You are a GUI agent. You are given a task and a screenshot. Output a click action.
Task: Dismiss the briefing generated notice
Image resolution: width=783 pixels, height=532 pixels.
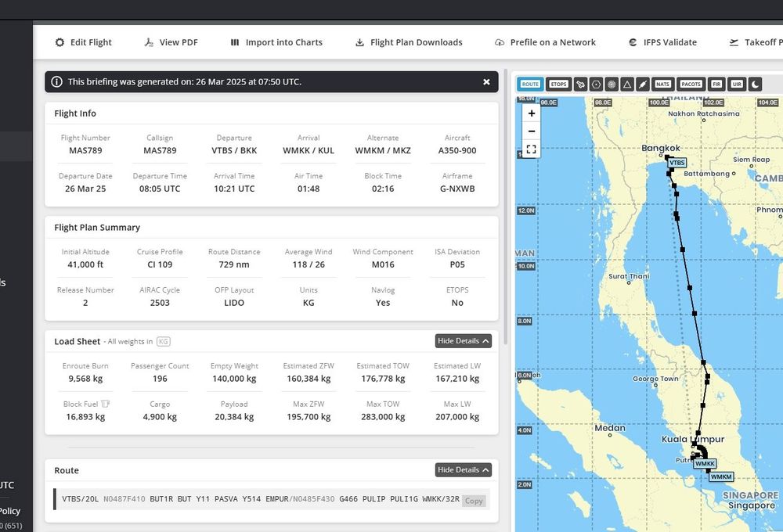tap(486, 82)
